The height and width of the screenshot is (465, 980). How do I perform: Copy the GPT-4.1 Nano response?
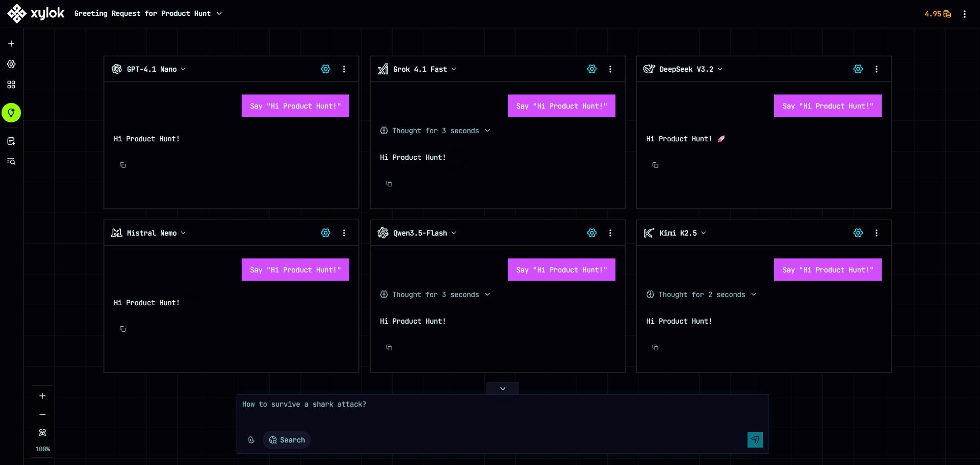point(123,165)
